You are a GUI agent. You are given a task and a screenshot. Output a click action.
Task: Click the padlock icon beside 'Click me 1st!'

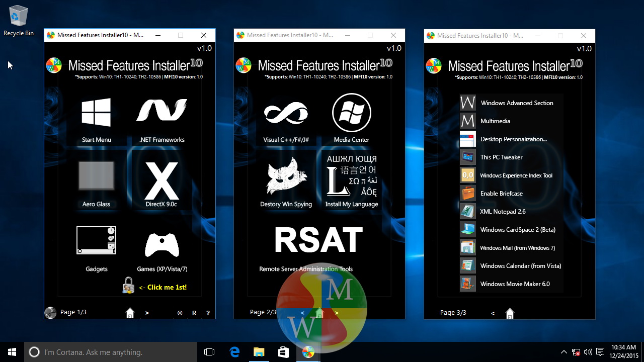coord(128,286)
